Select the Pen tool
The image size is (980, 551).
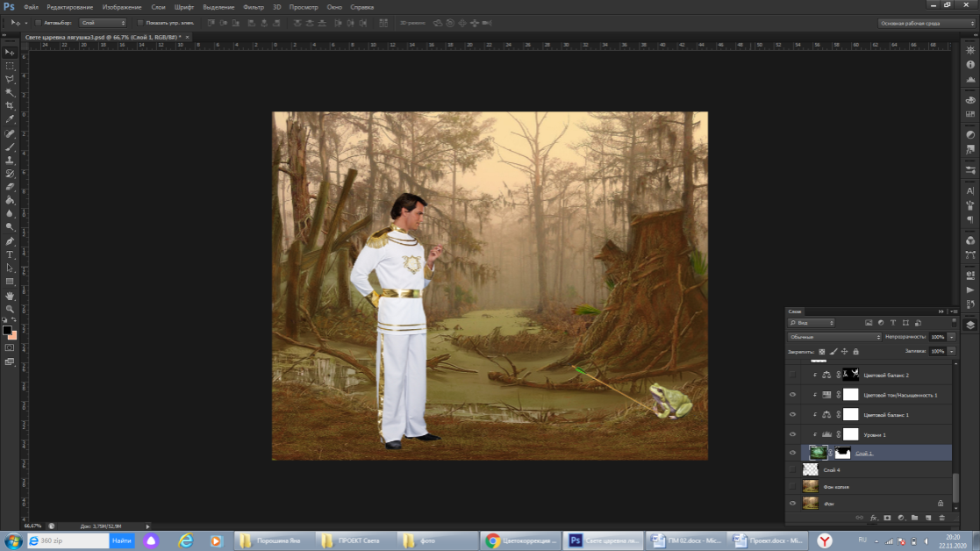10,241
